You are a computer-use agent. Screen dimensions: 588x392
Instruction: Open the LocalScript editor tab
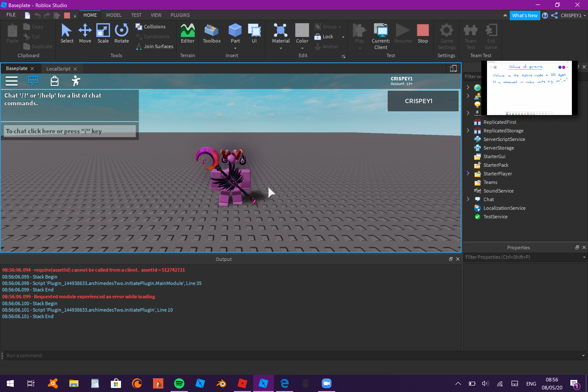[x=58, y=68]
